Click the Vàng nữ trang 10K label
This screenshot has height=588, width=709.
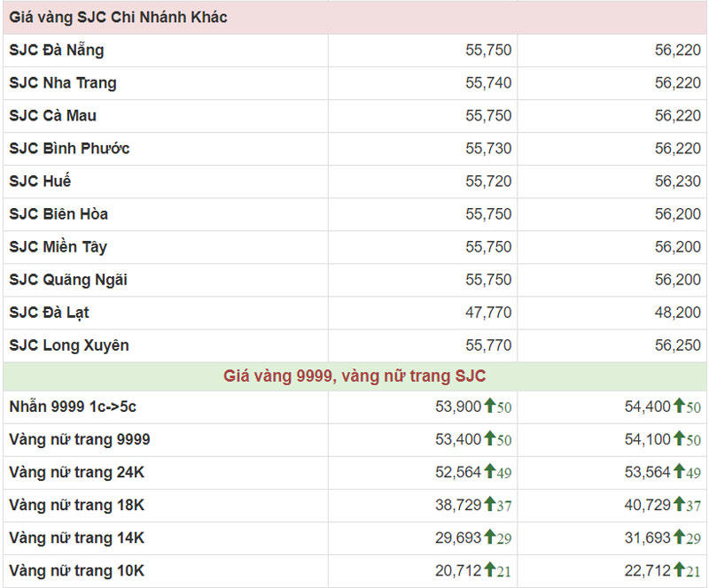(76, 570)
